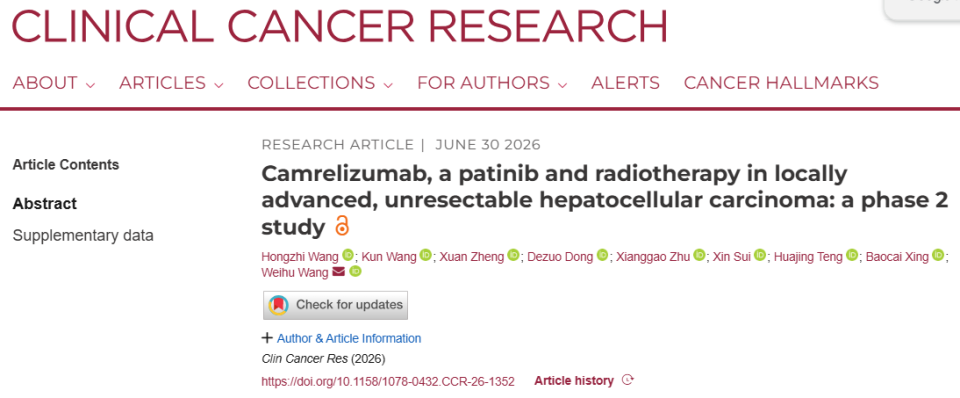Expand the COLLECTIONS menu

[x=320, y=83]
